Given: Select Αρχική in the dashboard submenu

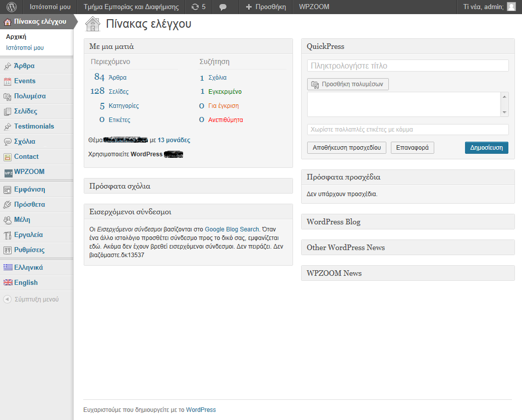Looking at the screenshot, I should coord(16,37).
